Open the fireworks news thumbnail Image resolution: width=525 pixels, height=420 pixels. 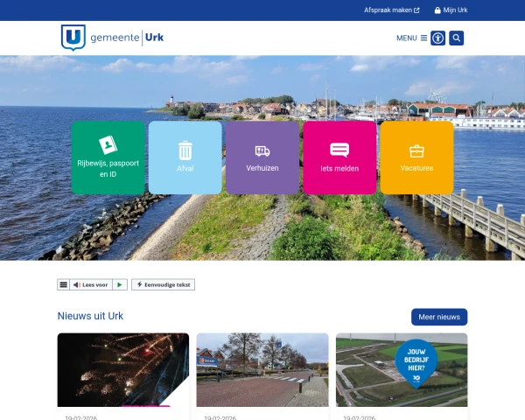[x=123, y=369]
